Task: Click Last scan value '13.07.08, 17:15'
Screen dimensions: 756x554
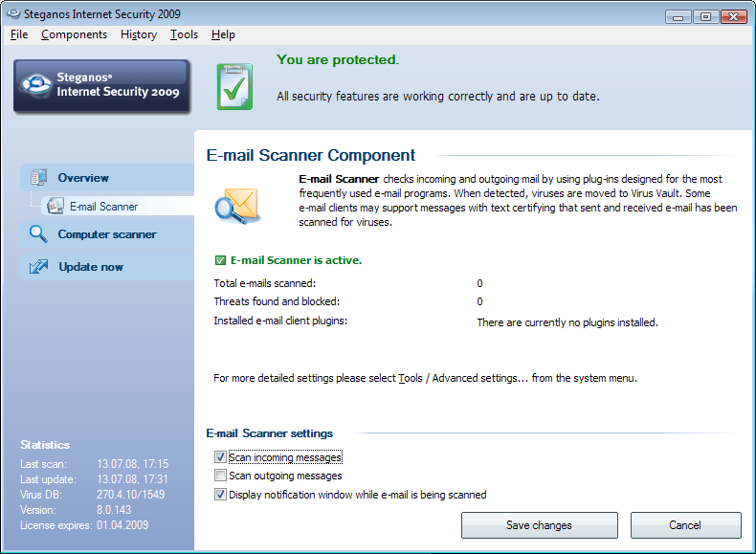Action: coord(133,464)
